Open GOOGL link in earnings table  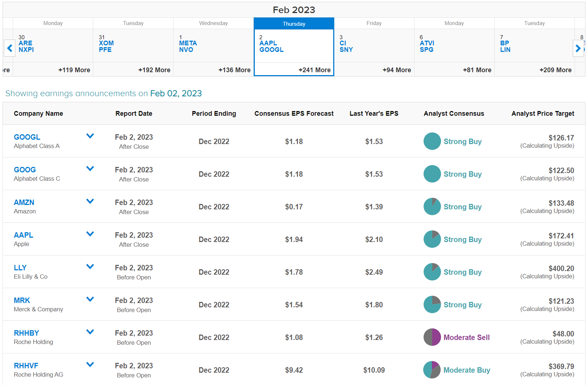27,137
